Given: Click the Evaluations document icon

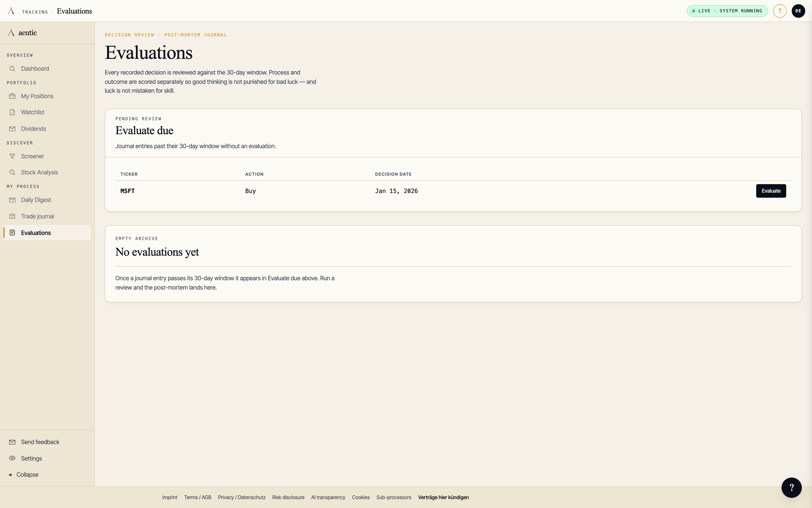Looking at the screenshot, I should [x=12, y=232].
